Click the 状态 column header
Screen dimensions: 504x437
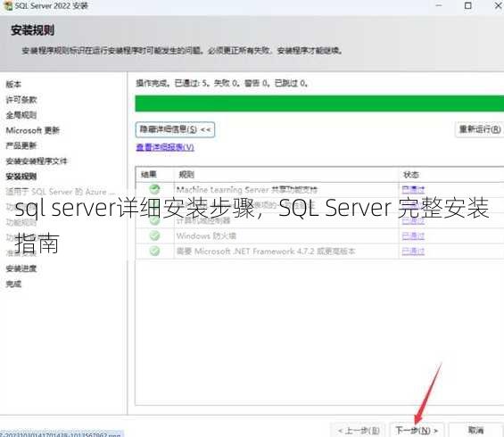[411, 175]
